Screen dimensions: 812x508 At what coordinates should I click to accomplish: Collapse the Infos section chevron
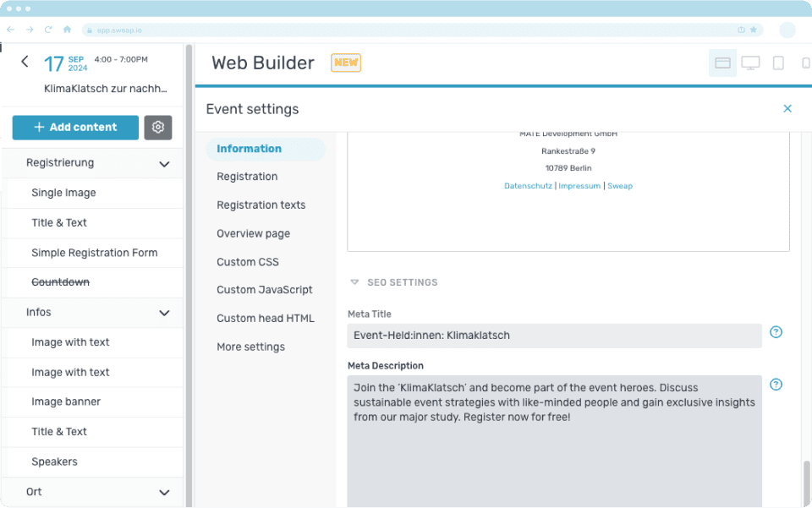click(x=164, y=313)
